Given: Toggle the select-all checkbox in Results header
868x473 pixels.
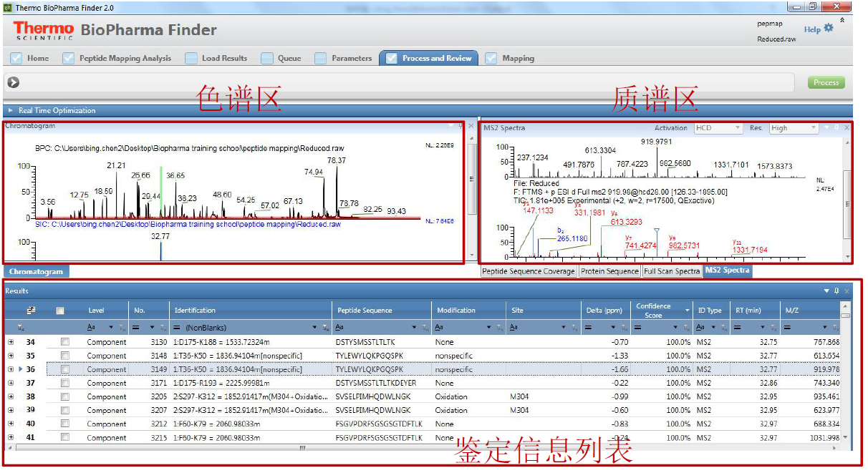Looking at the screenshot, I should point(60,311).
